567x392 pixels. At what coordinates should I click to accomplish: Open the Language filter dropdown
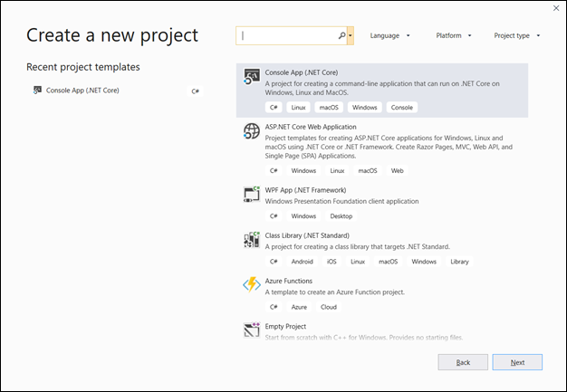tap(389, 35)
